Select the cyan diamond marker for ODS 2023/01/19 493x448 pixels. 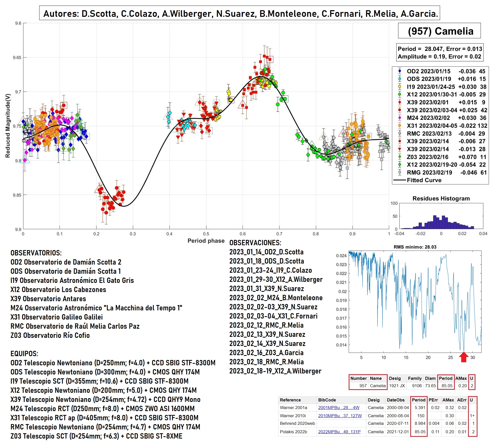pos(400,79)
